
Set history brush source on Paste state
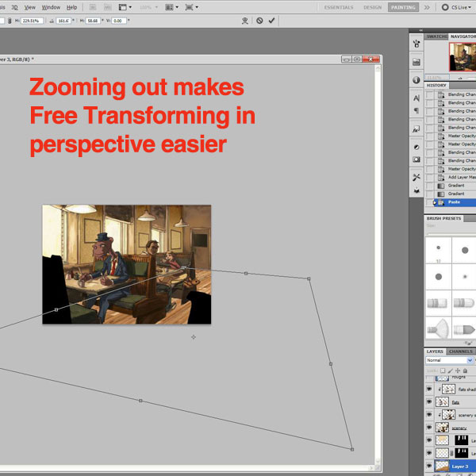(x=429, y=202)
